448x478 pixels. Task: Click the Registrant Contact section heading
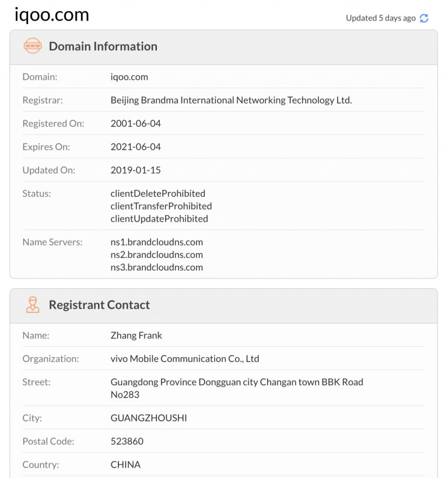click(99, 305)
